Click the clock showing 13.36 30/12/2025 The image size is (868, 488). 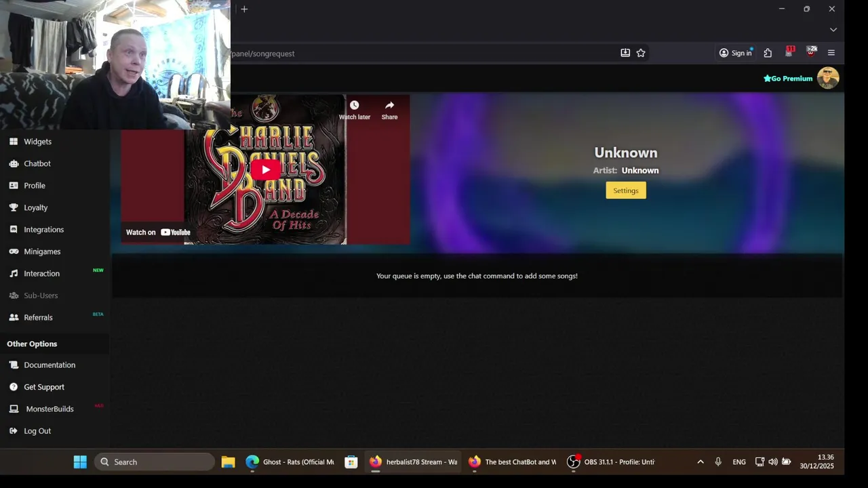coord(816,462)
